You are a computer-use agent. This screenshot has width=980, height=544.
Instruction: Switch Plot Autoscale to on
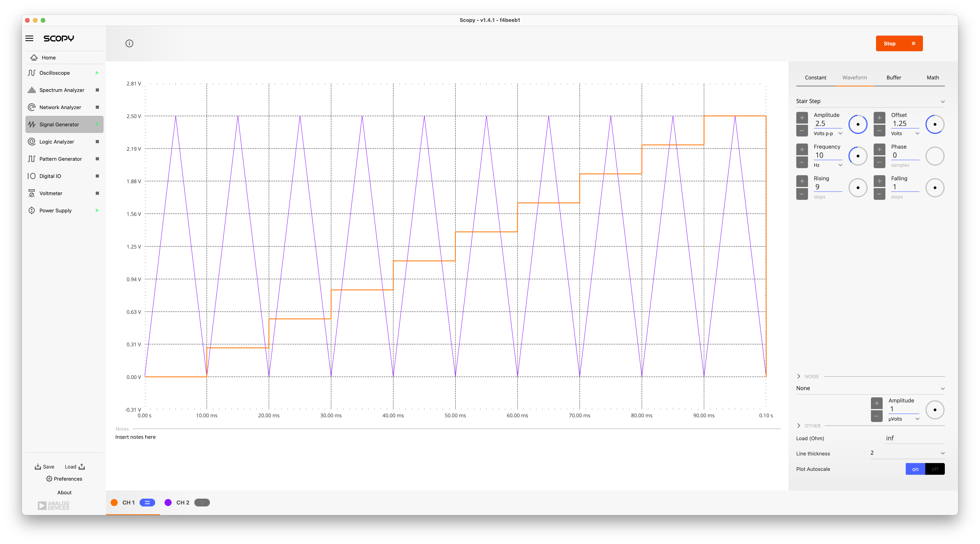(915, 469)
